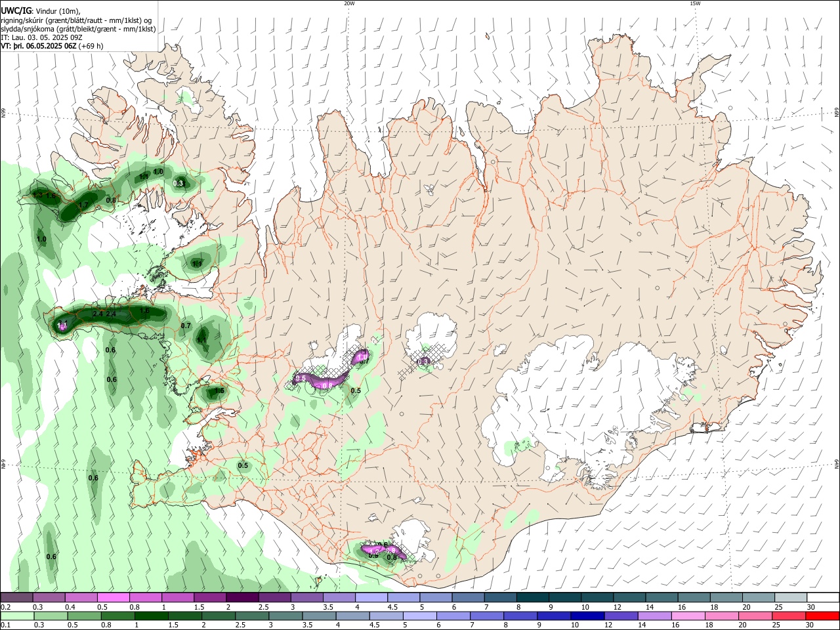Screen dimensions: 840x630
Task: Click the '0.2' label in the upper legend
Action: [x=5, y=607]
